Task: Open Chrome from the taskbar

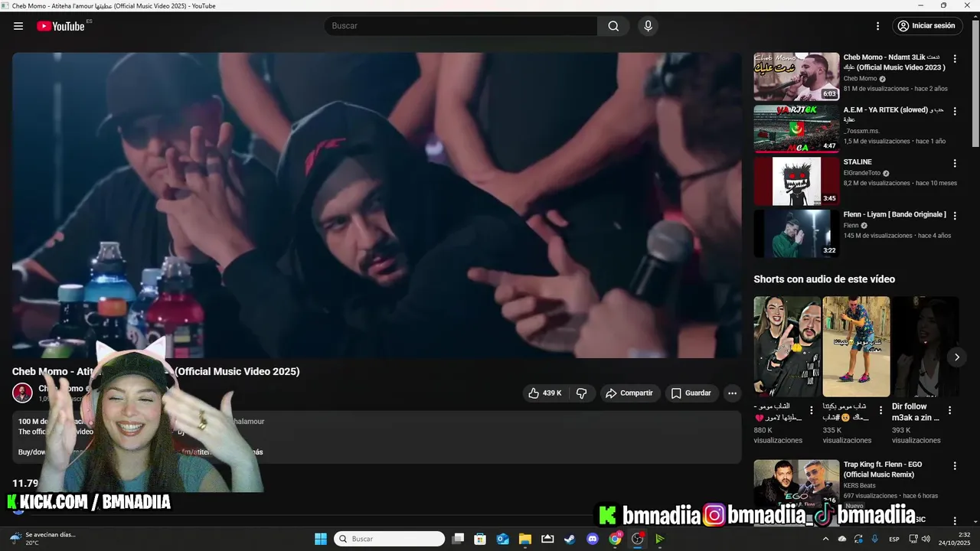Action: pos(615,539)
